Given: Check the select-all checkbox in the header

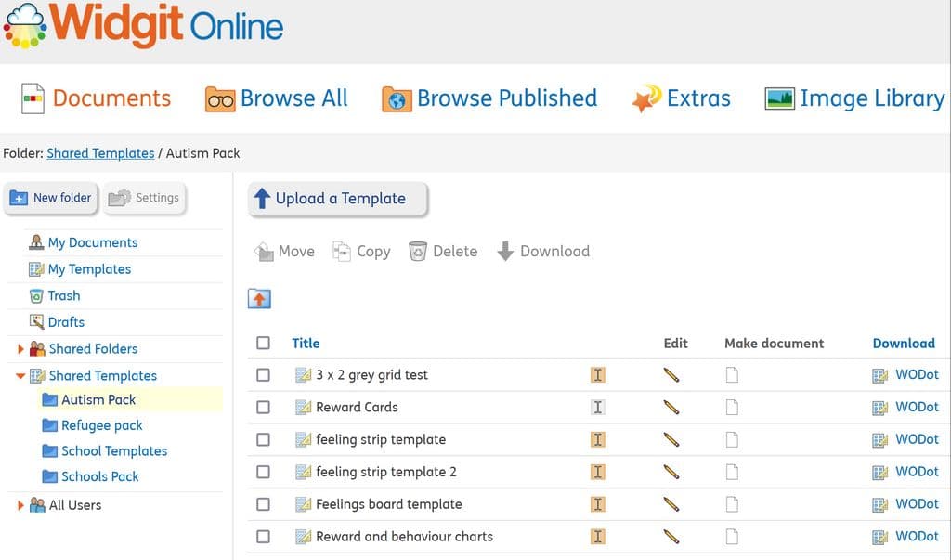Looking at the screenshot, I should 264,343.
